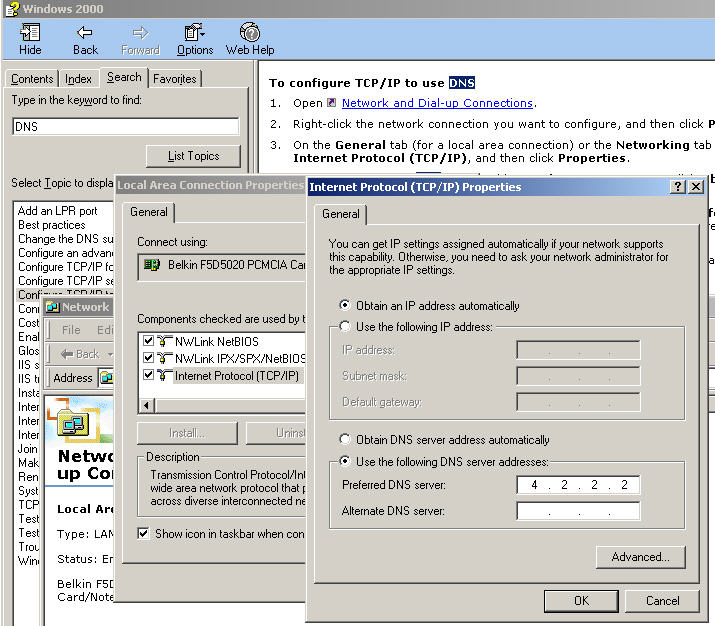The height and width of the screenshot is (626, 715).
Task: Click the Subnet mask input field
Action: click(578, 376)
